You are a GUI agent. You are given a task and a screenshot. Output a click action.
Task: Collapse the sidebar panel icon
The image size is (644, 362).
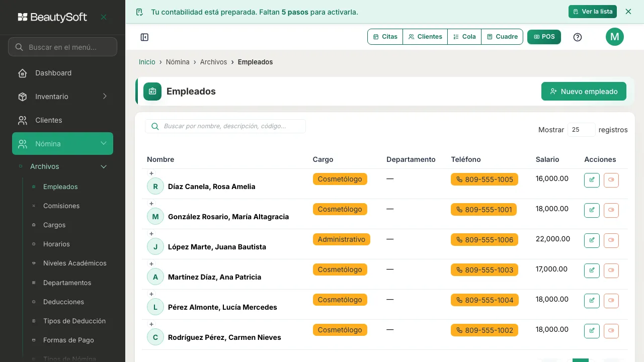coord(144,37)
